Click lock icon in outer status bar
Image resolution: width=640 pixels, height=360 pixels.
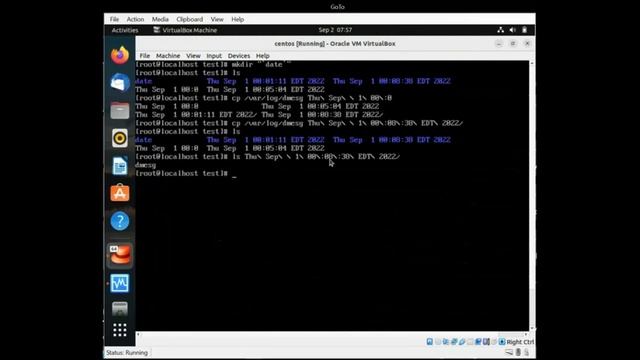527,352
